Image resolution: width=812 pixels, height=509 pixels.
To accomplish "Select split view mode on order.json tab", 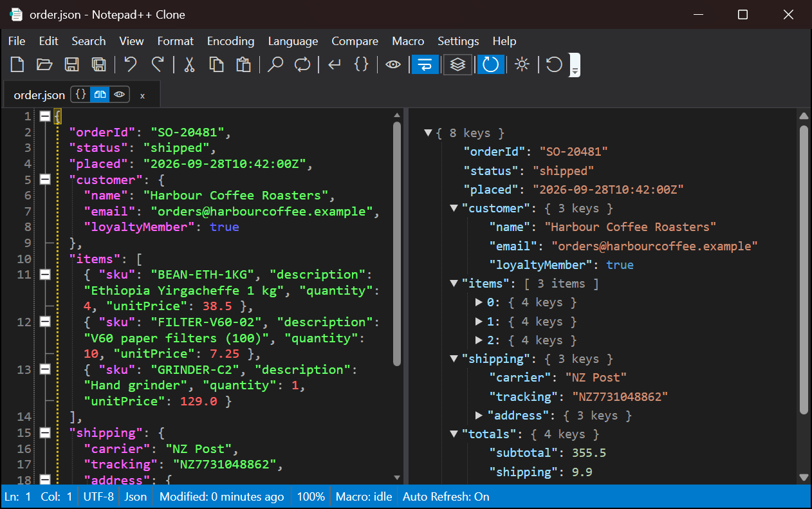I will [x=100, y=95].
